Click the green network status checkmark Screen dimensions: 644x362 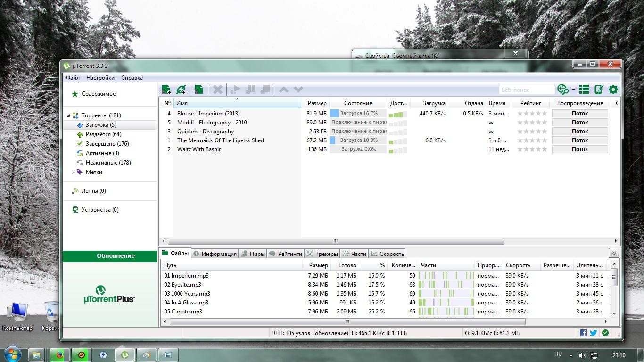(605, 333)
